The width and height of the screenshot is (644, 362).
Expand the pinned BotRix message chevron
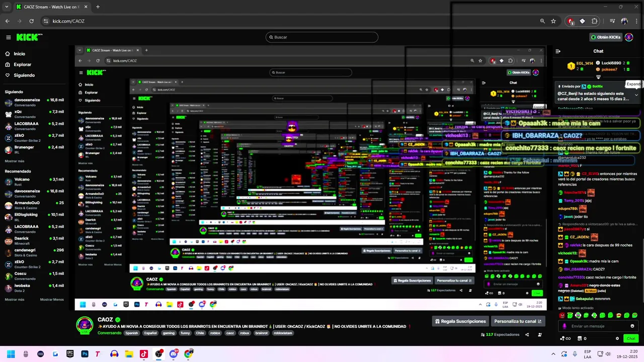tap(636, 95)
